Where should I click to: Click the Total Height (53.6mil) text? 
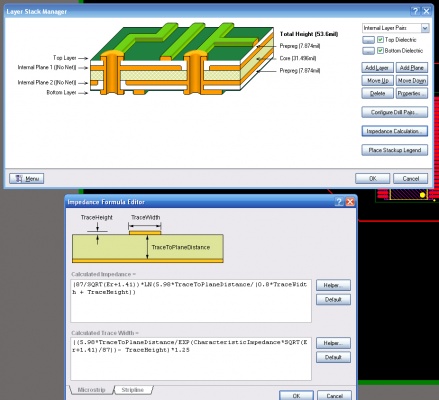click(x=309, y=34)
